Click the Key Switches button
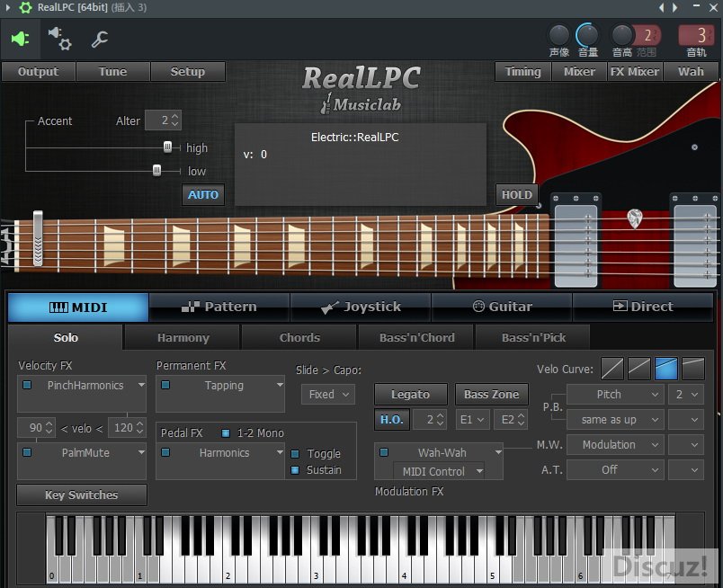723x588 pixels. click(x=81, y=494)
